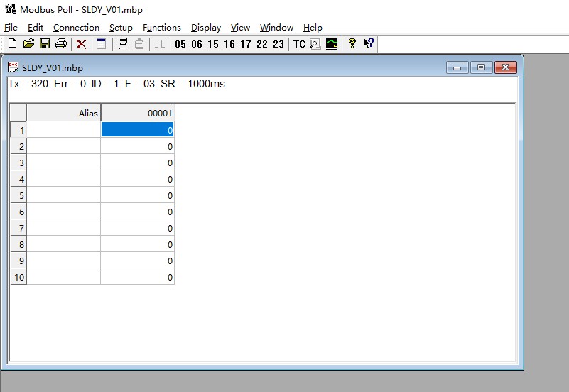Select the register value in row 6
Viewport: 569px width, 392px height.
[138, 212]
